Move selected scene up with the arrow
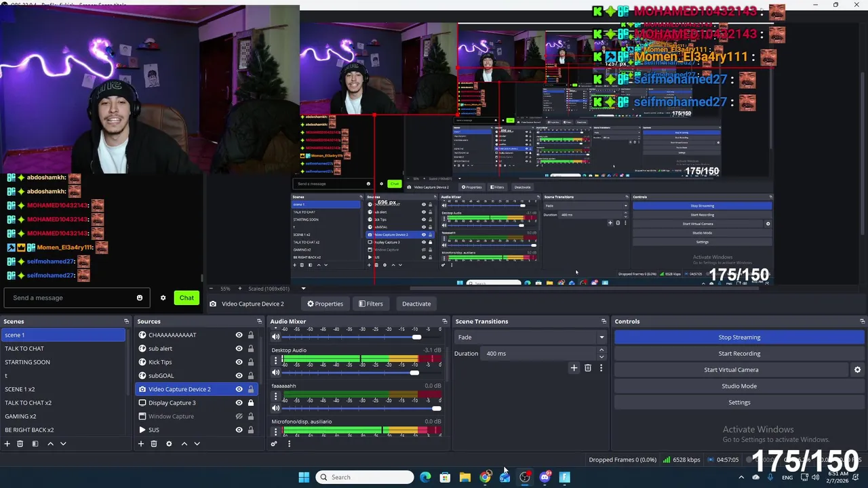 [50, 443]
